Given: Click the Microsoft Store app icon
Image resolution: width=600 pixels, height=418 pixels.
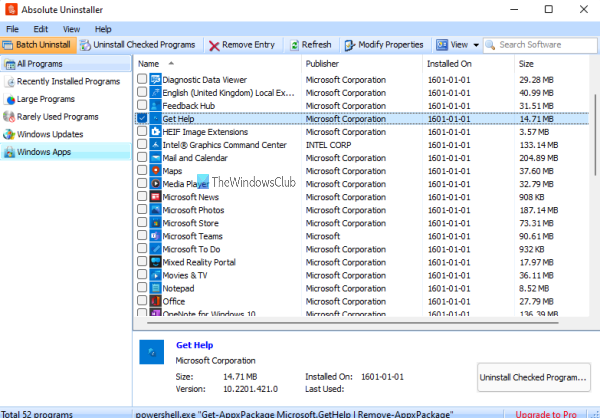Looking at the screenshot, I should tap(155, 223).
